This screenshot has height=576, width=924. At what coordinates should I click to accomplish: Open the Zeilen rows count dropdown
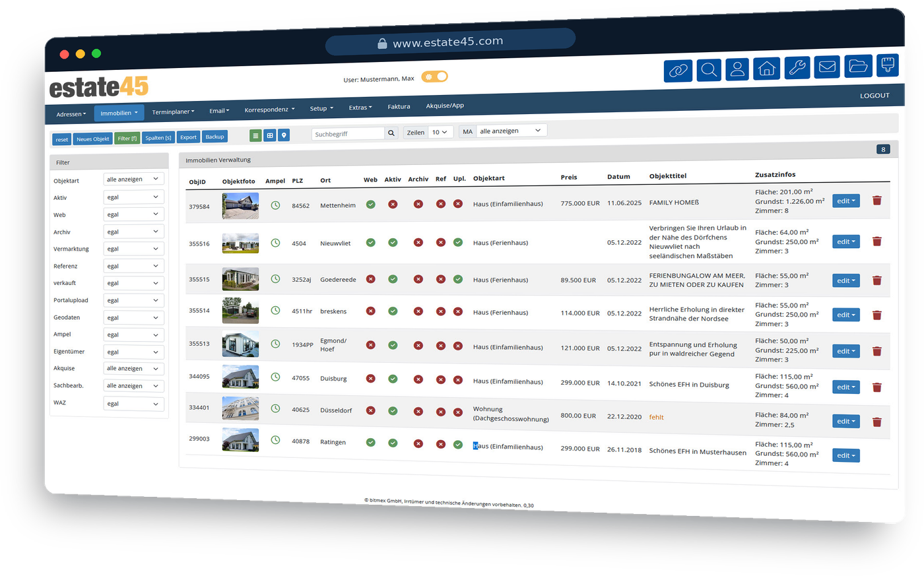click(440, 132)
